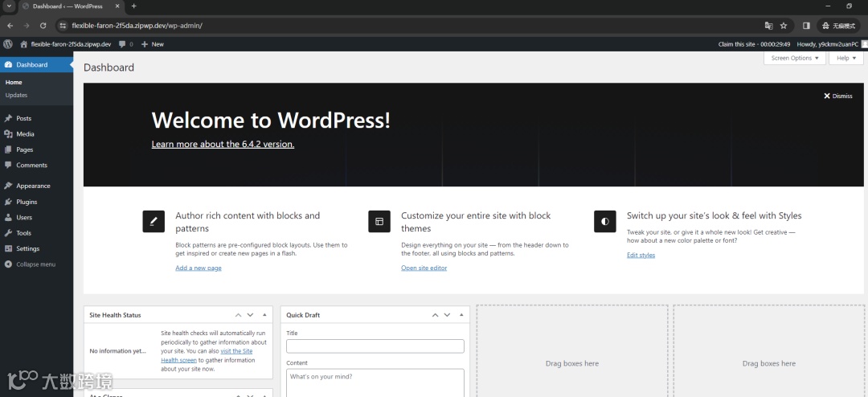Click the Comments icon in sidebar
This screenshot has width=868, height=397.
click(x=8, y=165)
